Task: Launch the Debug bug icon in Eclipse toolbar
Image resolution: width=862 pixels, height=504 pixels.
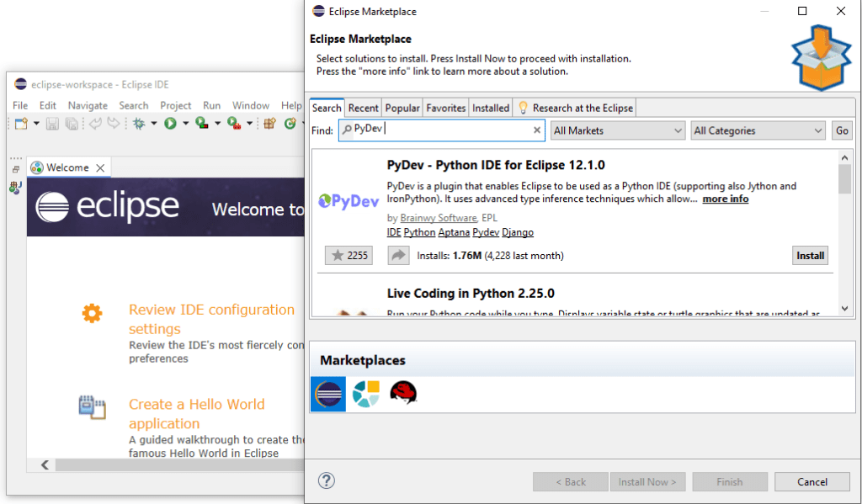Action: 139,124
